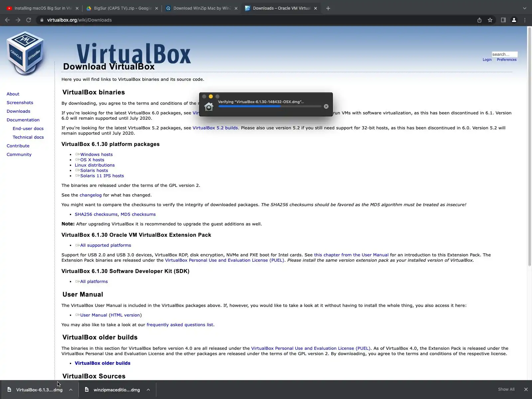Click All supported platforms extension pack link
Viewport: 532px width, 399px height.
click(x=106, y=245)
